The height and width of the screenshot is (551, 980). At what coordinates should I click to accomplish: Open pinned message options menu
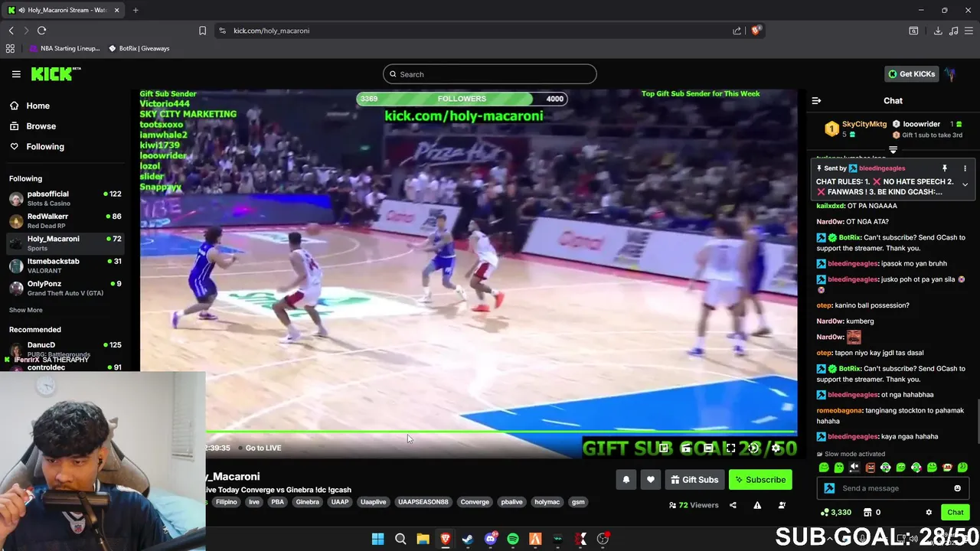(x=965, y=168)
